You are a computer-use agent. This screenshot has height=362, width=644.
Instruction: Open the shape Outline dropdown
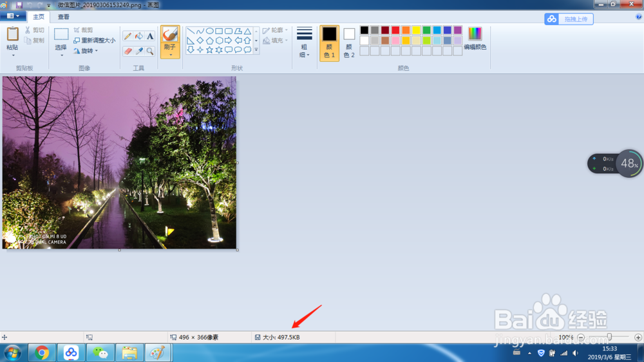[275, 30]
